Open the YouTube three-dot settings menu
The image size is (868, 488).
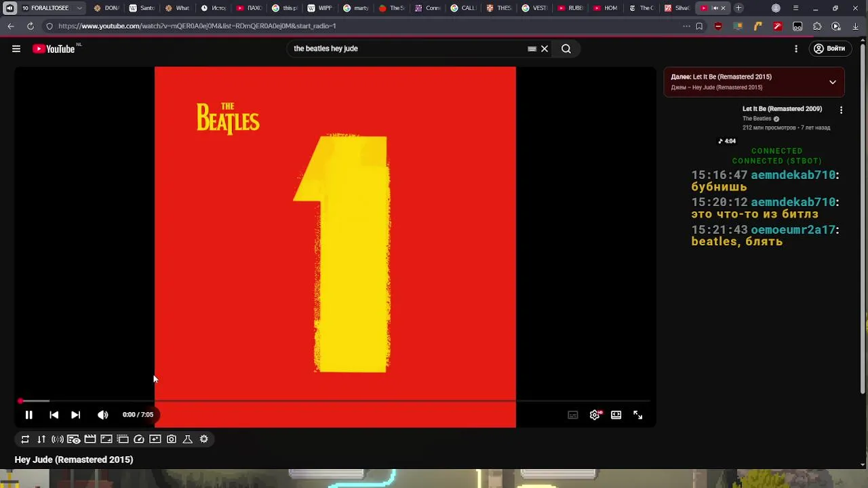click(x=796, y=49)
